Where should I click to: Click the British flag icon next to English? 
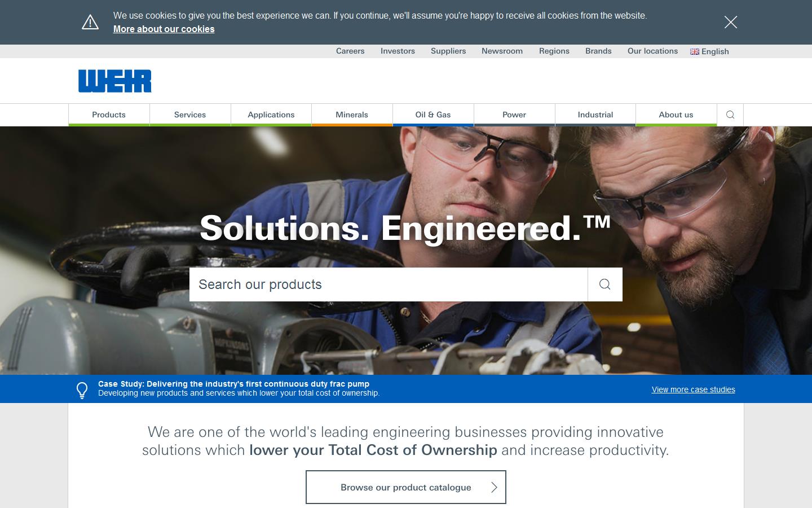694,51
